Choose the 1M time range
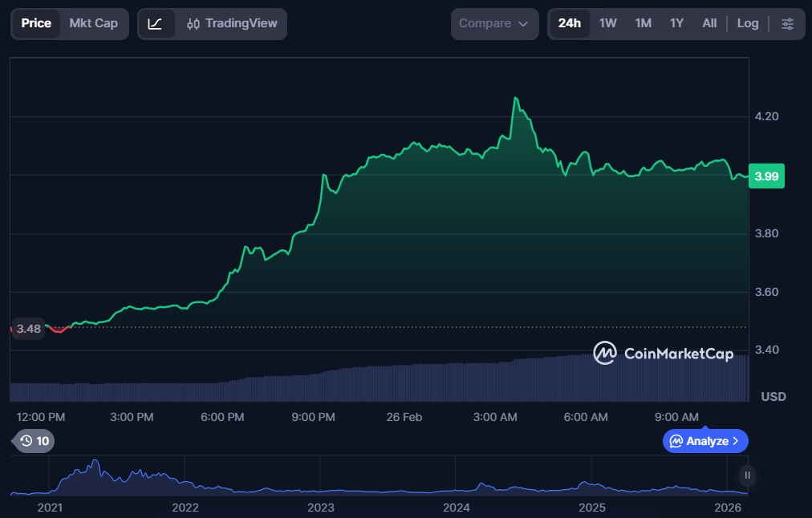The width and height of the screenshot is (812, 518). click(x=643, y=24)
